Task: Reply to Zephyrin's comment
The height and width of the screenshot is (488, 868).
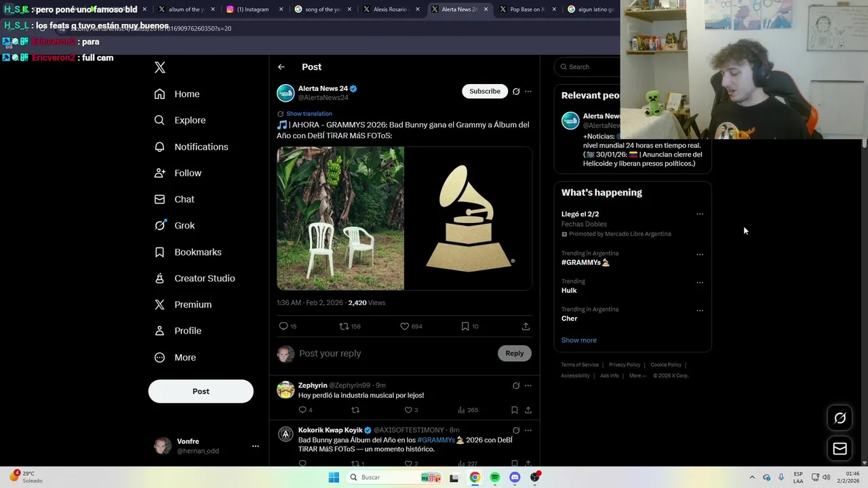Action: (x=306, y=410)
